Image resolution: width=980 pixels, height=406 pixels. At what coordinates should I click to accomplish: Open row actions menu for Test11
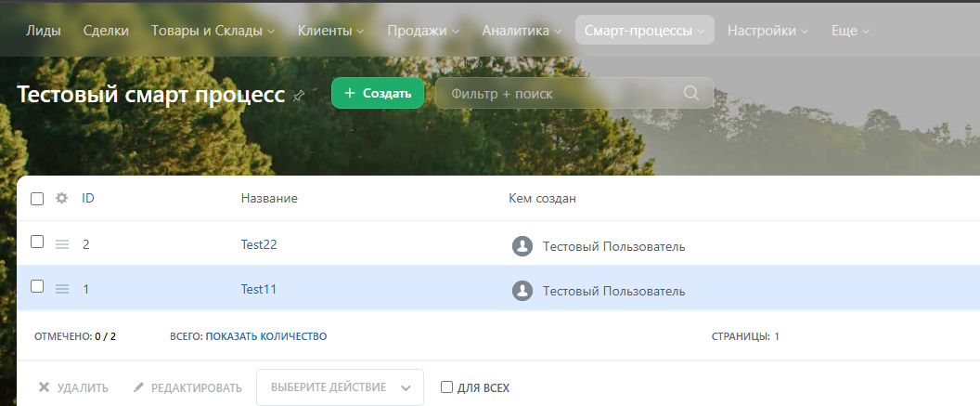tap(62, 289)
